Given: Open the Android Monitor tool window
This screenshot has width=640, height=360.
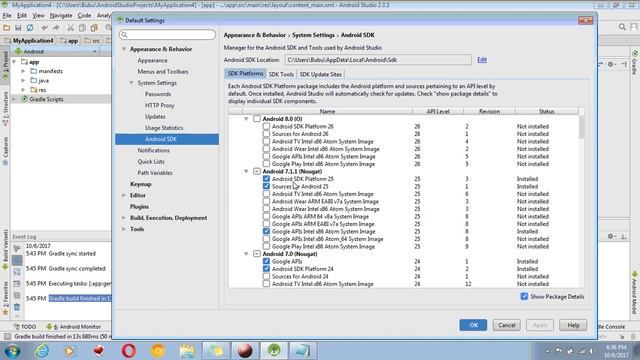Looking at the screenshot, I should 73,327.
